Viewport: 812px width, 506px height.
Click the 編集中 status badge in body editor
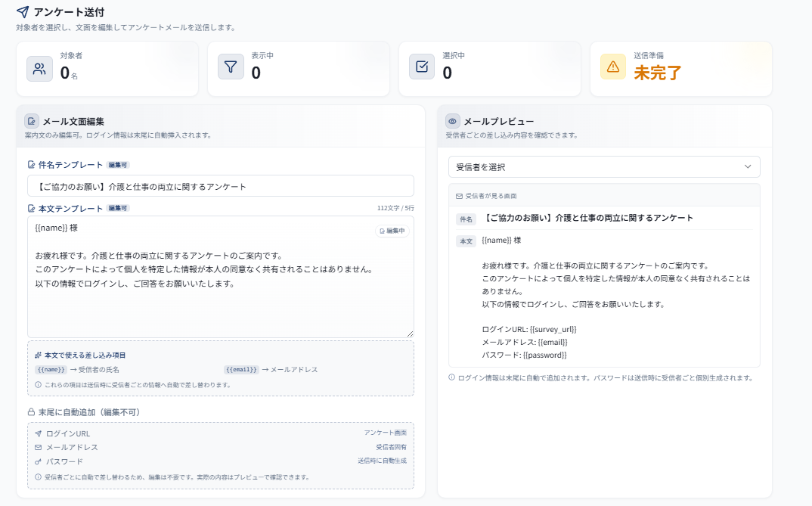tap(392, 231)
